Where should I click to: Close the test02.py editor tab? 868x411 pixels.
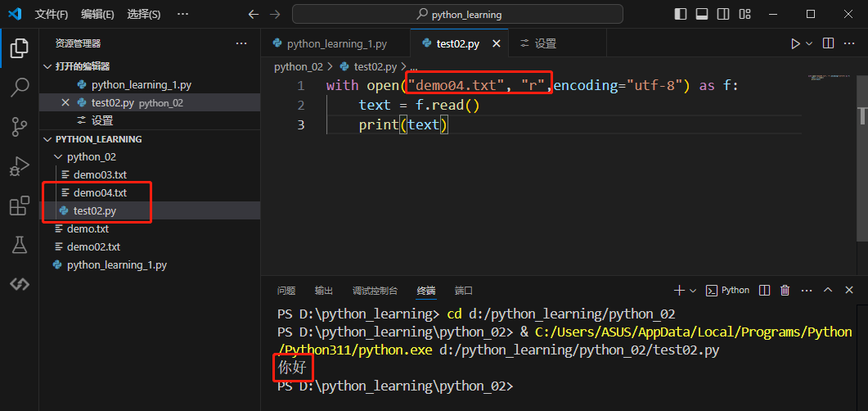point(497,43)
